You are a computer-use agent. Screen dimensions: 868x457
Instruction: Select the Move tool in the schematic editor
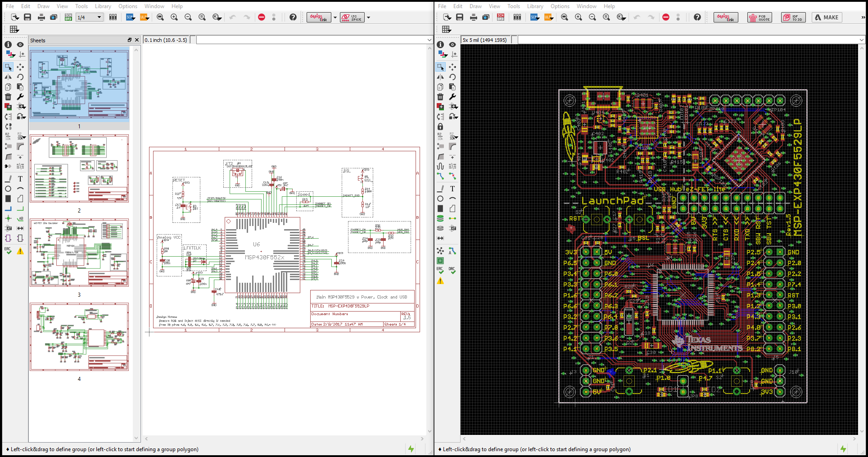click(20, 67)
